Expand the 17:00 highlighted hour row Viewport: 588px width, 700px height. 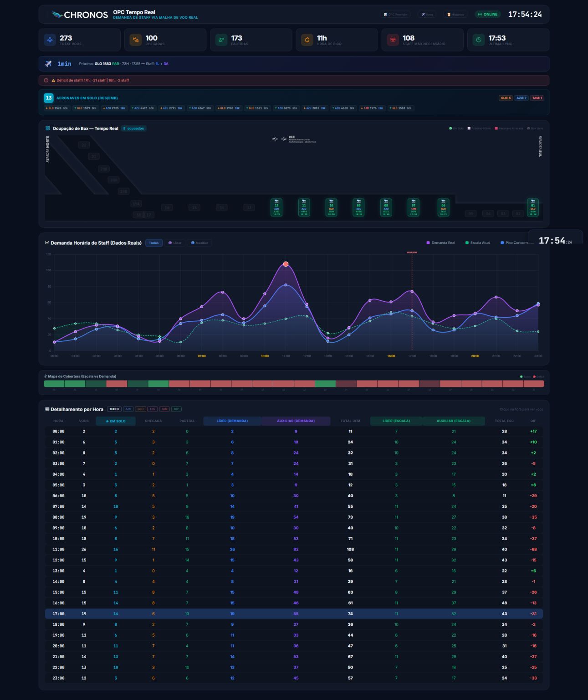point(294,614)
